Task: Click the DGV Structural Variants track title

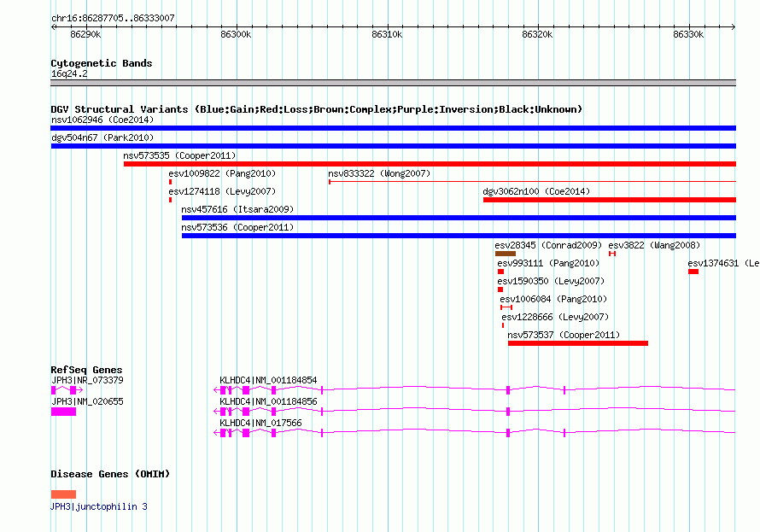Action: (x=317, y=109)
